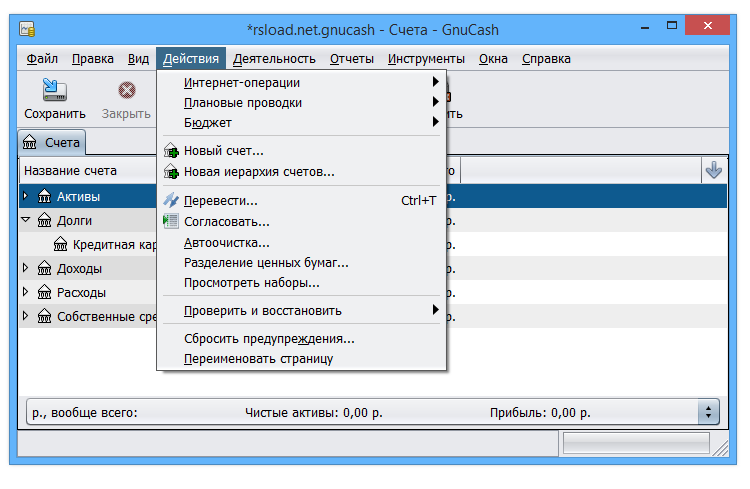Click the Доходы account bank icon
Image resolution: width=750 pixels, height=489 pixels.
click(x=44, y=268)
